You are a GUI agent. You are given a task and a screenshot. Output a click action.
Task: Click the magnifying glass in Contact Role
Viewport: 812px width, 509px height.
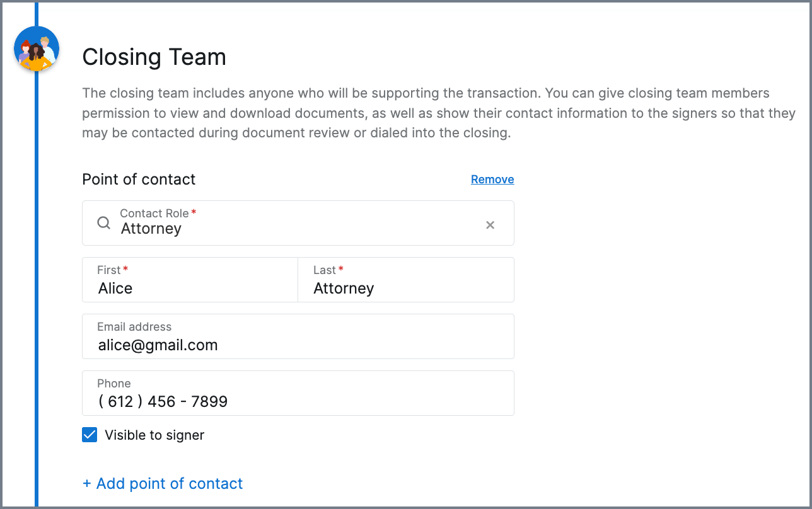(104, 223)
